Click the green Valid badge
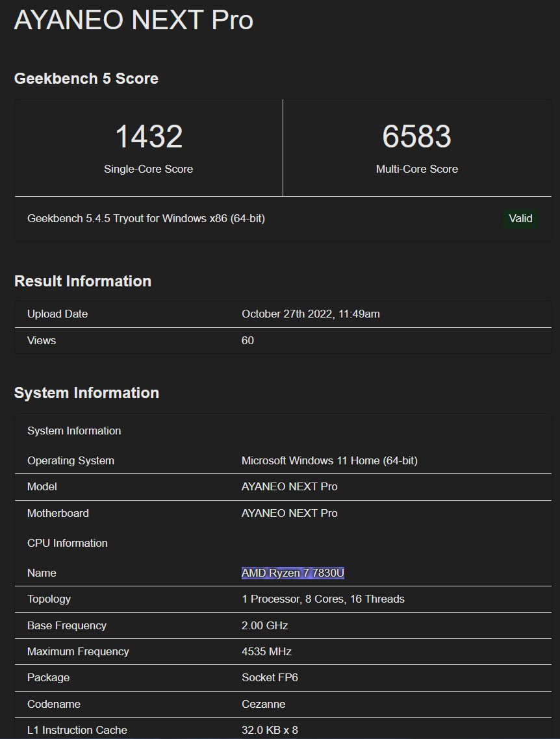Screen dimensions: 560x739 point(520,218)
